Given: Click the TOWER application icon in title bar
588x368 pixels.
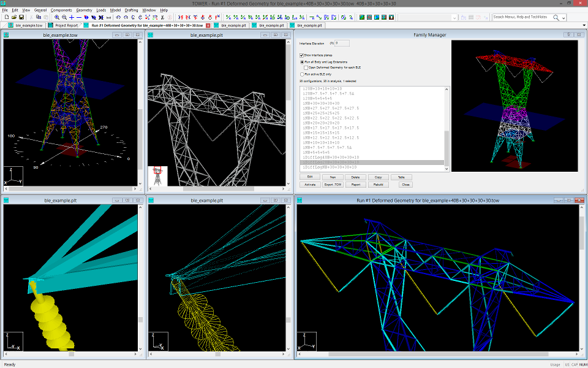Looking at the screenshot, I should [x=4, y=4].
